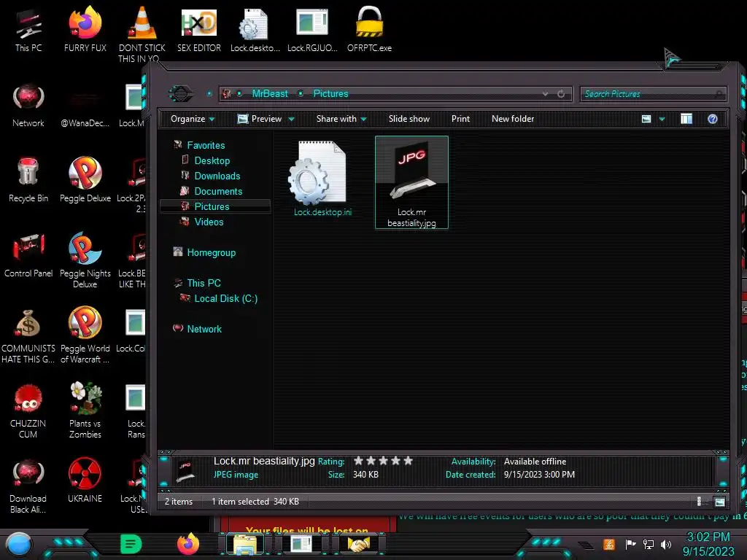Click the Date created value 9/15/2023 3:00 PM
This screenshot has height=560, width=747.
tap(539, 474)
